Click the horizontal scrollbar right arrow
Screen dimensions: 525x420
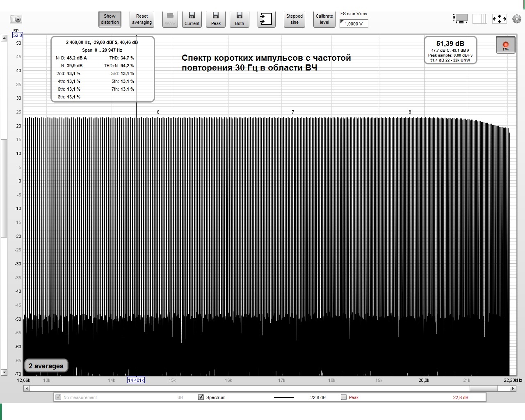click(513, 388)
